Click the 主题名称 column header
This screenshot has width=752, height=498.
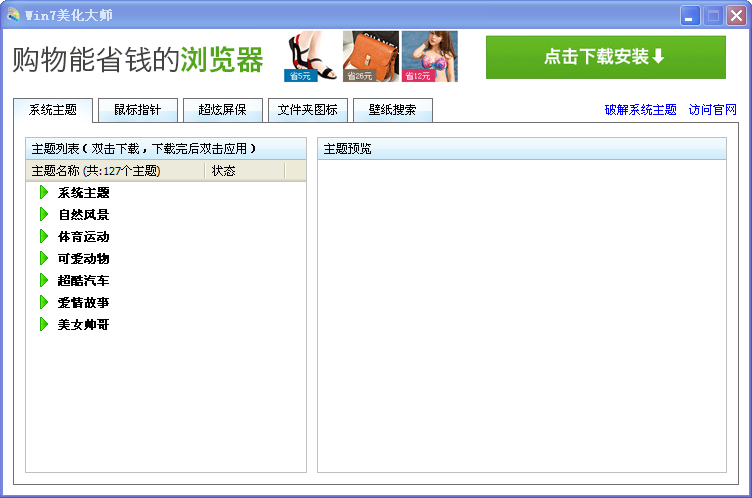[115, 171]
